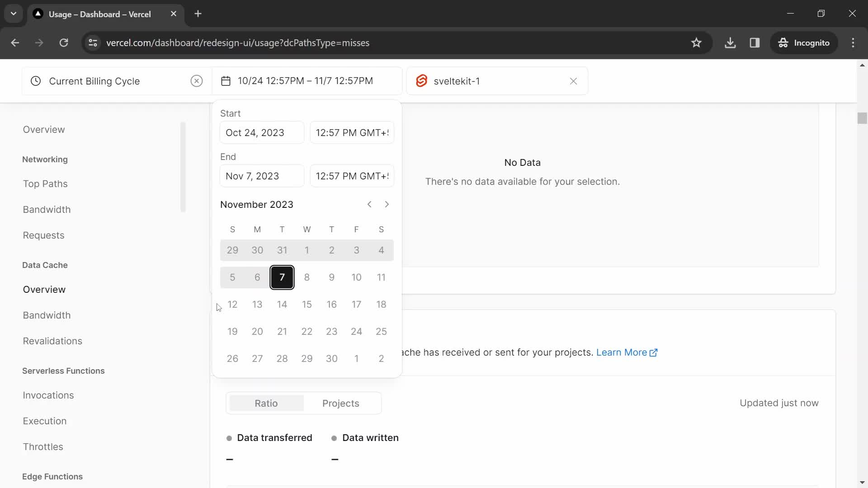Image resolution: width=868 pixels, height=488 pixels.
Task: Select the Ratio tab in data view
Action: [266, 403]
